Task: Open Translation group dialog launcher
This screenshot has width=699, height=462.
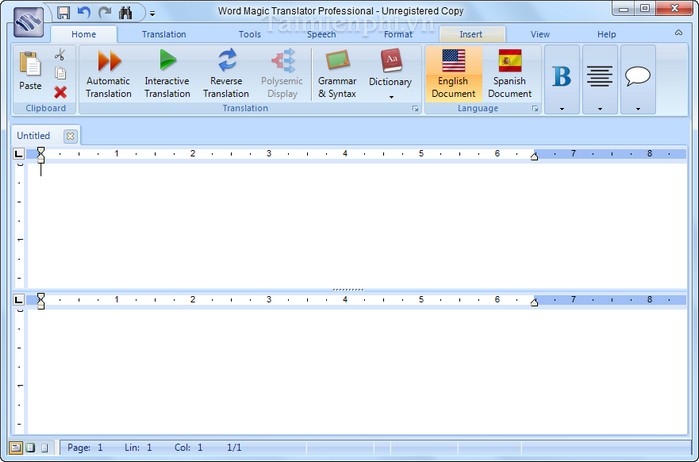Action: [x=415, y=108]
